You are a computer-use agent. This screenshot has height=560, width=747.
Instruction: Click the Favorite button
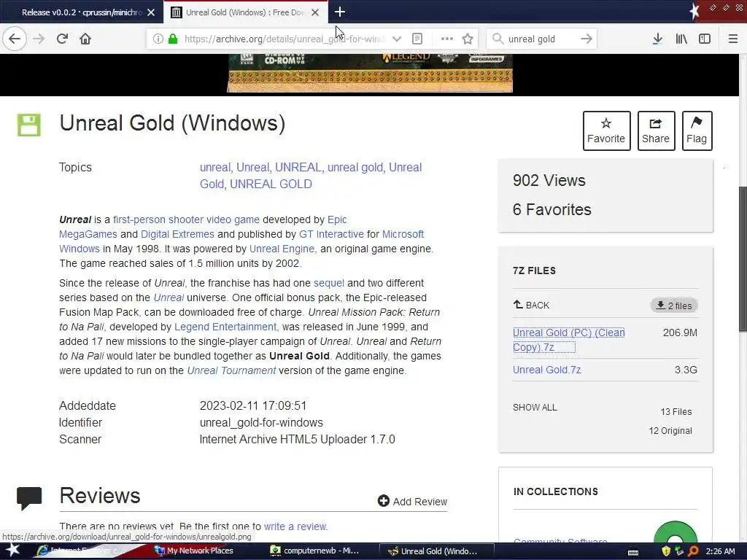pos(606,131)
